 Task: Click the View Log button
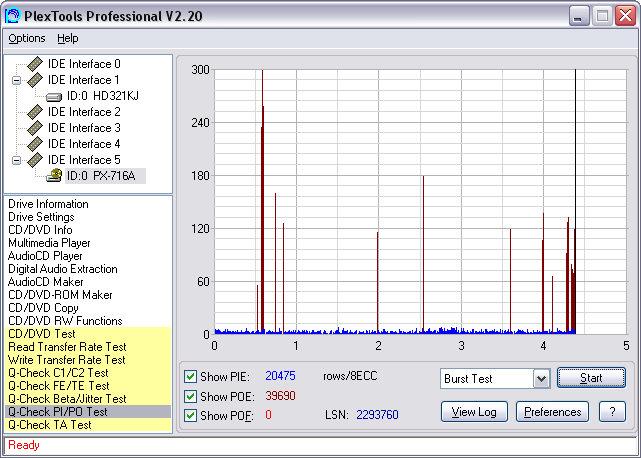click(474, 412)
